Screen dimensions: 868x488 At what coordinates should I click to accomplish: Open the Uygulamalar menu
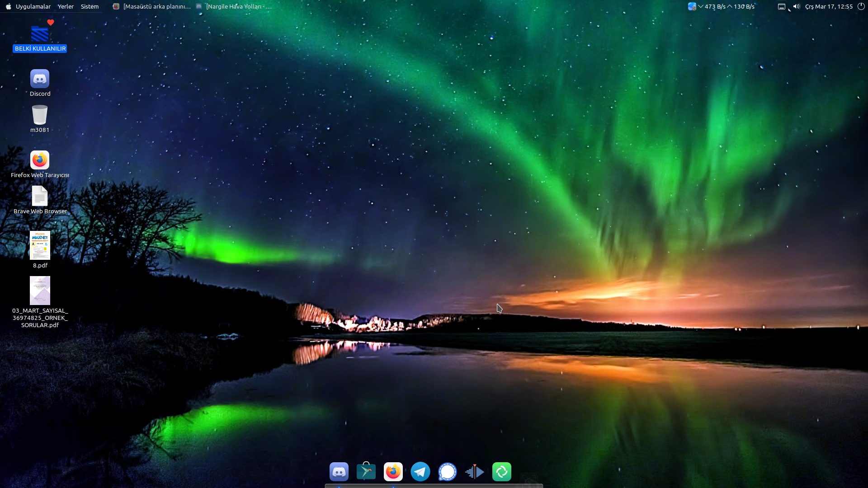tap(33, 6)
